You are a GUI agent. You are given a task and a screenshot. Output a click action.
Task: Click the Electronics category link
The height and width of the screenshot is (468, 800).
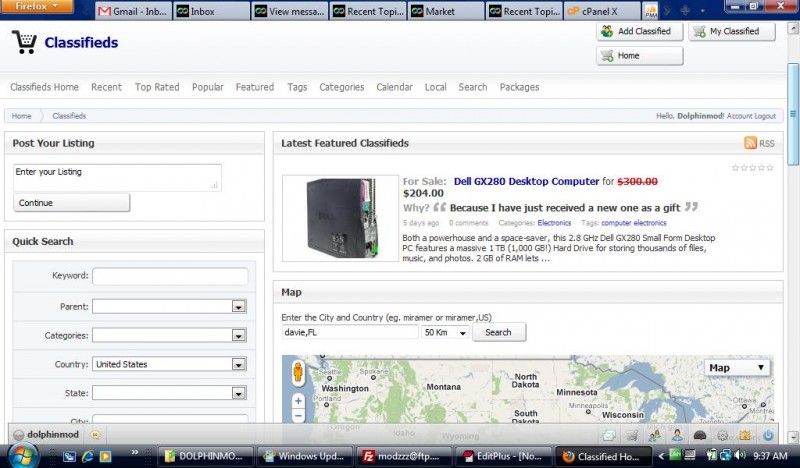coord(554,223)
